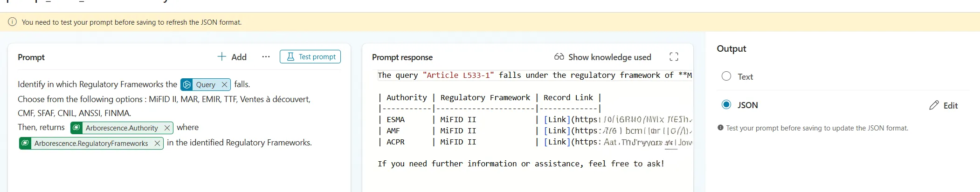Screen dimensions: 980x192
Task: Select the Query variable chip
Action: pos(205,84)
